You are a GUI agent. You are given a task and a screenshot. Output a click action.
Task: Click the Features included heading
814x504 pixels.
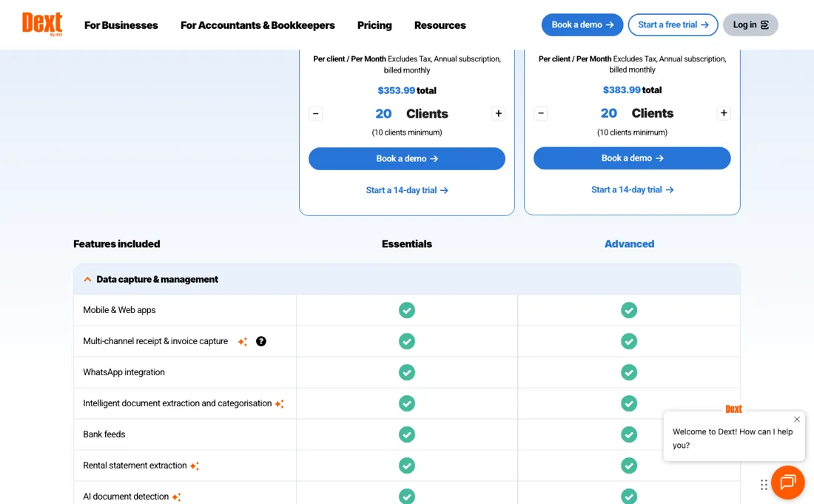point(117,244)
